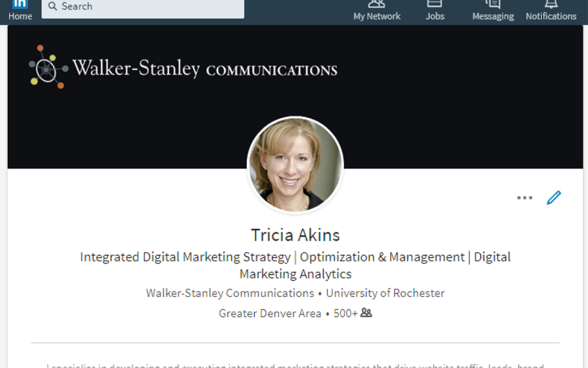Image resolution: width=588 pixels, height=368 pixels.
Task: Open My Network from the nav bar
Action: coord(377,10)
